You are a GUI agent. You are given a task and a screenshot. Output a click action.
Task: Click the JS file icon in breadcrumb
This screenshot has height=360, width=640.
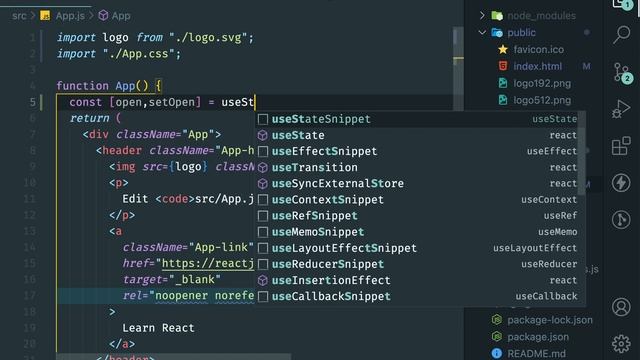(x=45, y=16)
